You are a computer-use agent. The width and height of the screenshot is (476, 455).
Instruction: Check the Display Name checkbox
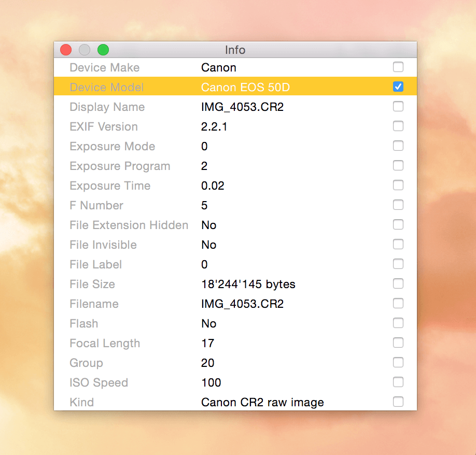398,106
